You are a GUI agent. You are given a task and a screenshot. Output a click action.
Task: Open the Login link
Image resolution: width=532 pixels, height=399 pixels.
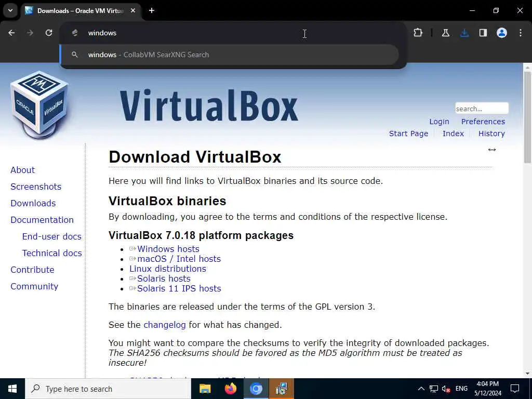439,122
